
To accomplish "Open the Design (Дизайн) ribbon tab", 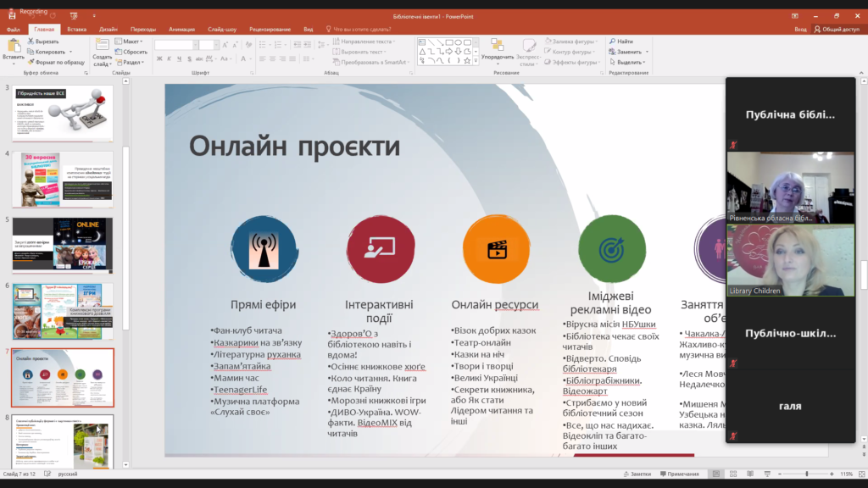I will [x=108, y=29].
